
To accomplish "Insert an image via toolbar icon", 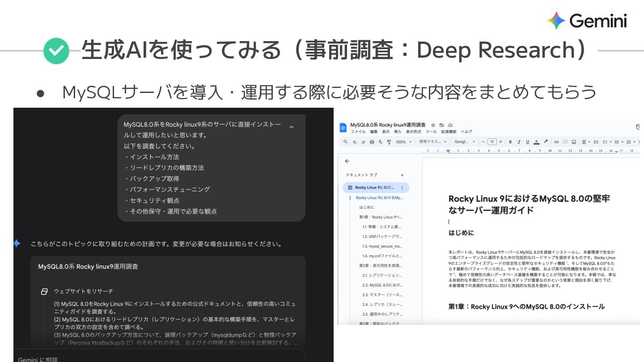I will 574,142.
